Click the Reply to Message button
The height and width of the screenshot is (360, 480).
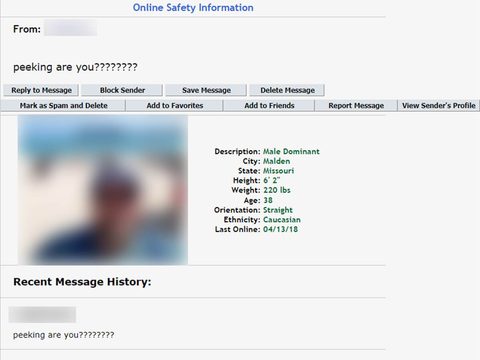point(41,90)
